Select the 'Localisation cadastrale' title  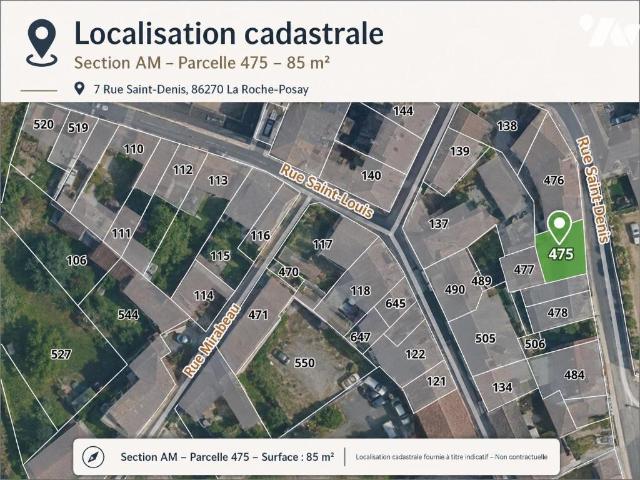tap(229, 33)
